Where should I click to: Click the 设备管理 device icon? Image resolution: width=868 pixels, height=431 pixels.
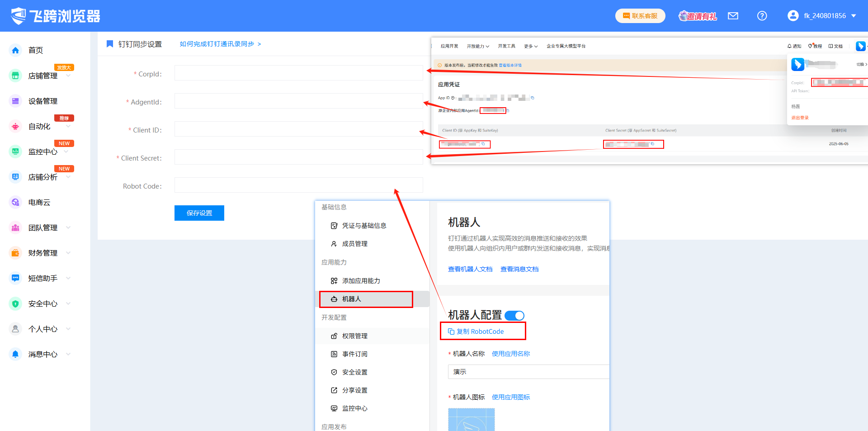coord(15,101)
